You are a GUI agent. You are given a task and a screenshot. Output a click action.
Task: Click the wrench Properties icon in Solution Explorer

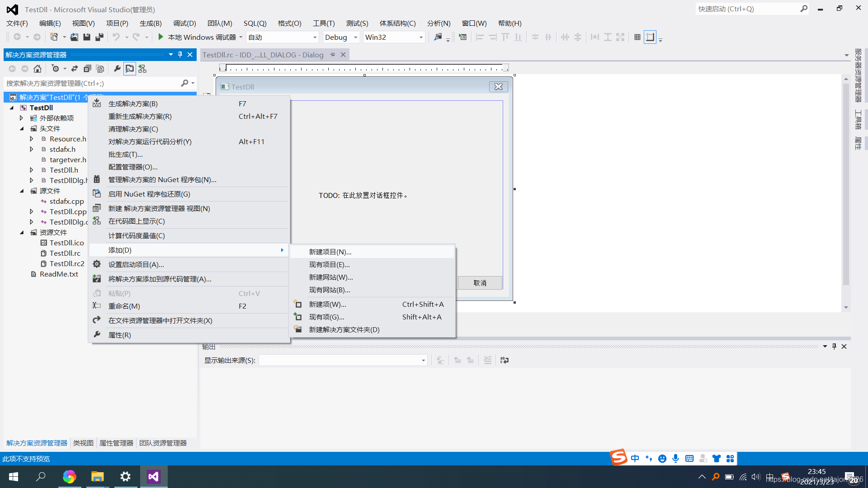click(117, 69)
